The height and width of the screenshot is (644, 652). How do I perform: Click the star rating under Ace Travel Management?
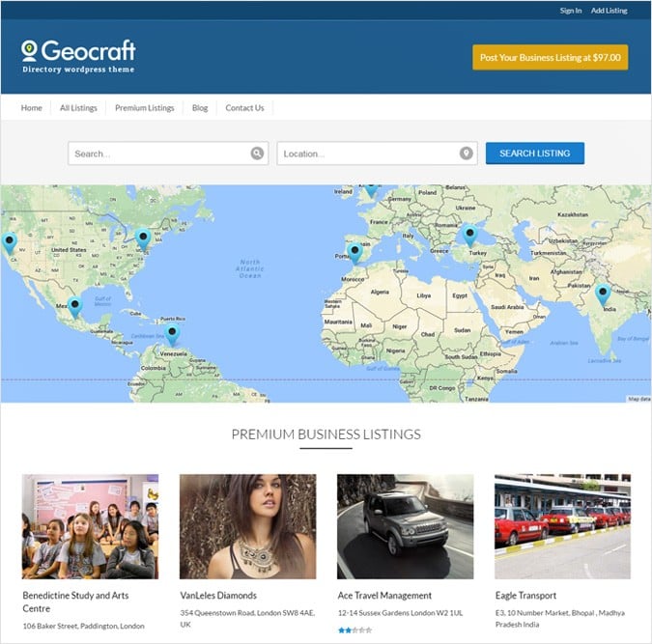pyautogui.click(x=355, y=630)
